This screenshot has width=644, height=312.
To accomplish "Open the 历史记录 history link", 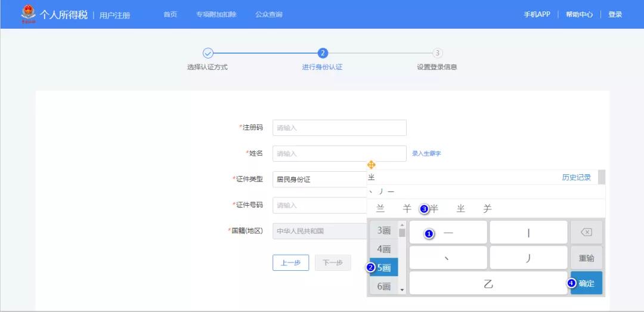I will coord(576,177).
